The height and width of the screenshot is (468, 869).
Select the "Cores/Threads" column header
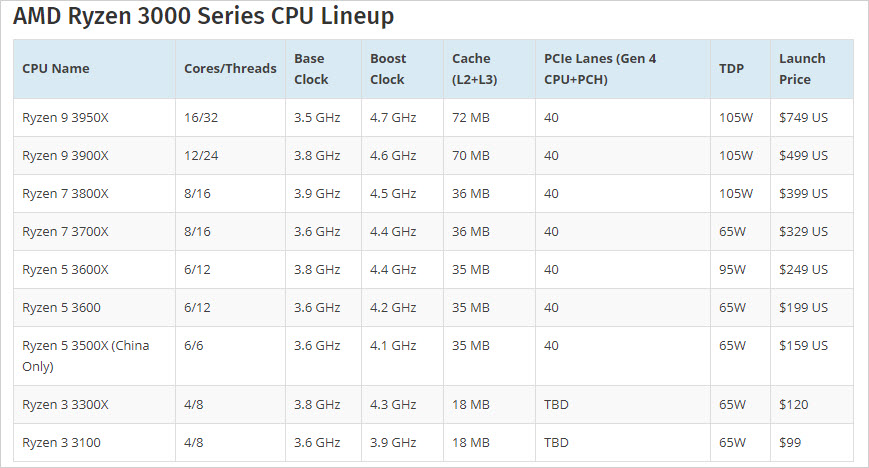click(x=230, y=69)
